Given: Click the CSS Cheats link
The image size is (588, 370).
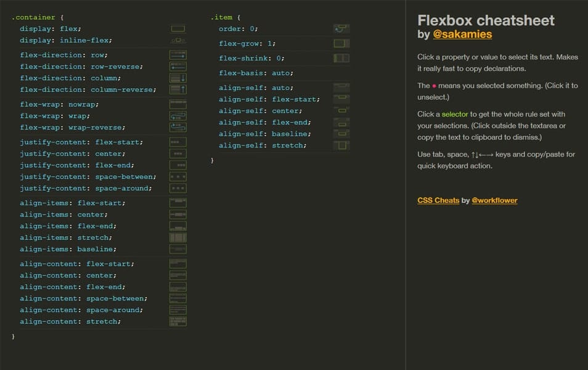Looking at the screenshot, I should (x=438, y=200).
